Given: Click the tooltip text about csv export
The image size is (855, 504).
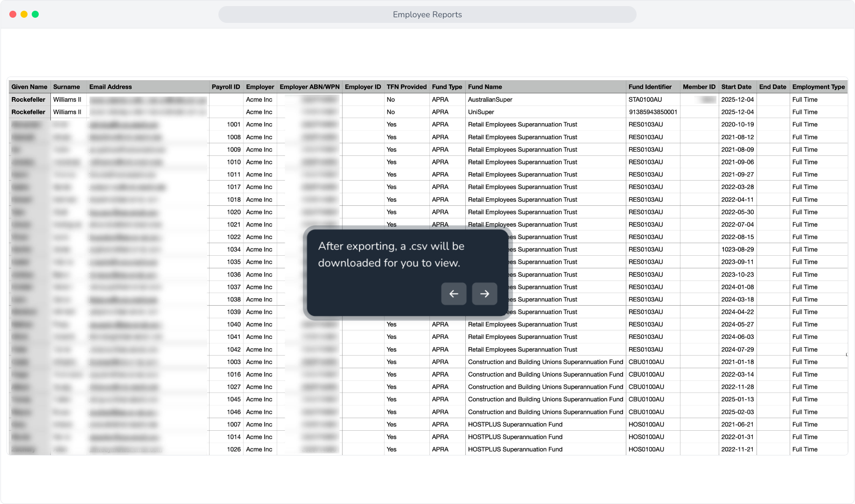Looking at the screenshot, I should point(391,254).
